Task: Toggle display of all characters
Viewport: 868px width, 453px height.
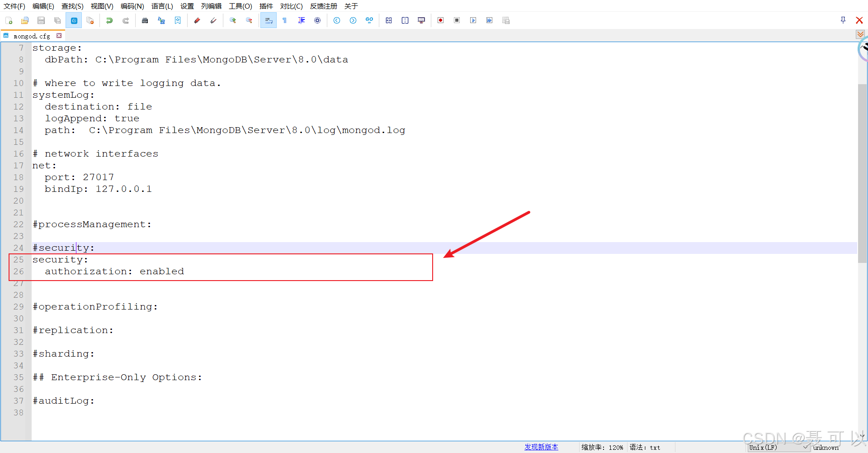Action: click(x=285, y=20)
